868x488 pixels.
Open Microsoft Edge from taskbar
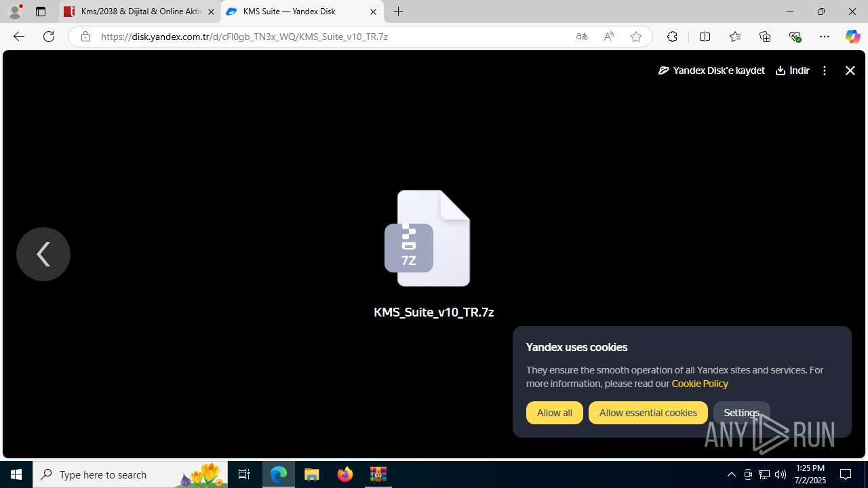pyautogui.click(x=279, y=474)
